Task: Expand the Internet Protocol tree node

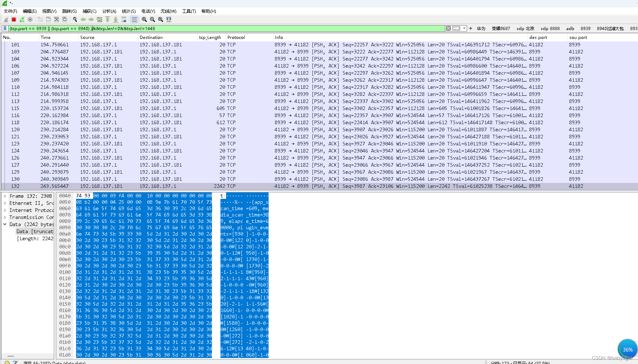Action: [x=5, y=210]
